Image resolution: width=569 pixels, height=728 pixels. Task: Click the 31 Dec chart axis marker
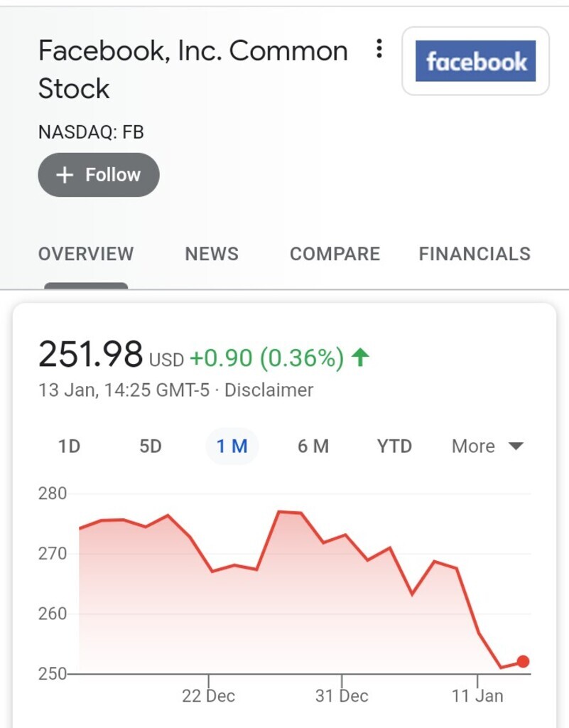click(x=342, y=695)
